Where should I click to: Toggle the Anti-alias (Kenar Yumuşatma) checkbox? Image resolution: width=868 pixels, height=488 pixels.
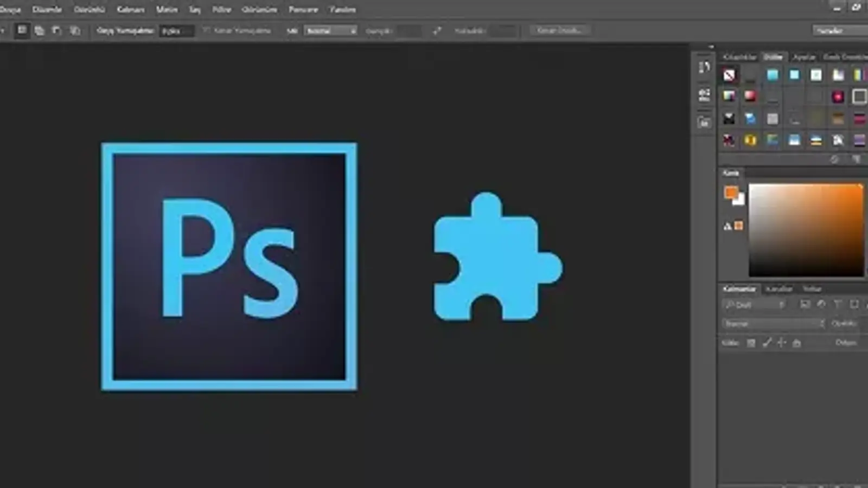pyautogui.click(x=206, y=30)
